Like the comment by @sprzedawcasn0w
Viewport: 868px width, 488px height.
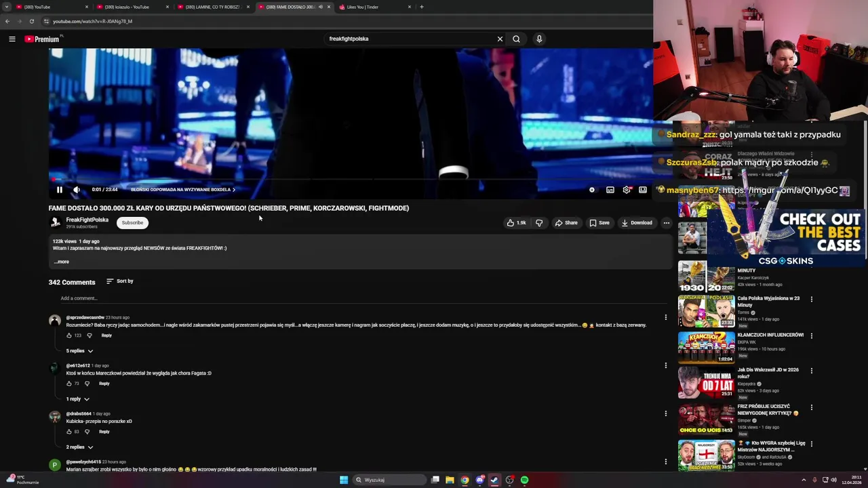69,335
